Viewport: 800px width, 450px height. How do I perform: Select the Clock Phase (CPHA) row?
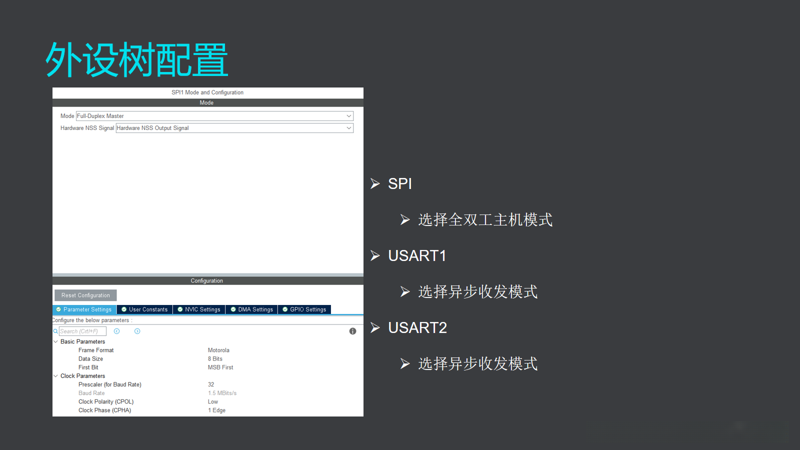point(208,410)
